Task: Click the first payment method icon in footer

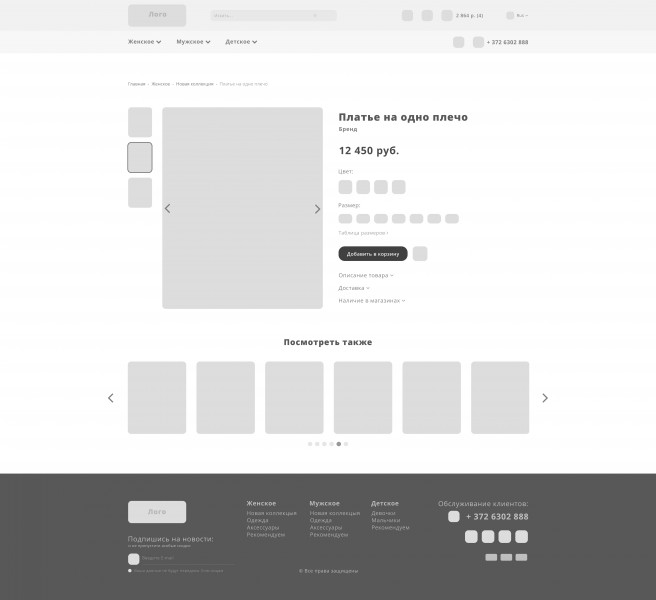Action: (491, 557)
